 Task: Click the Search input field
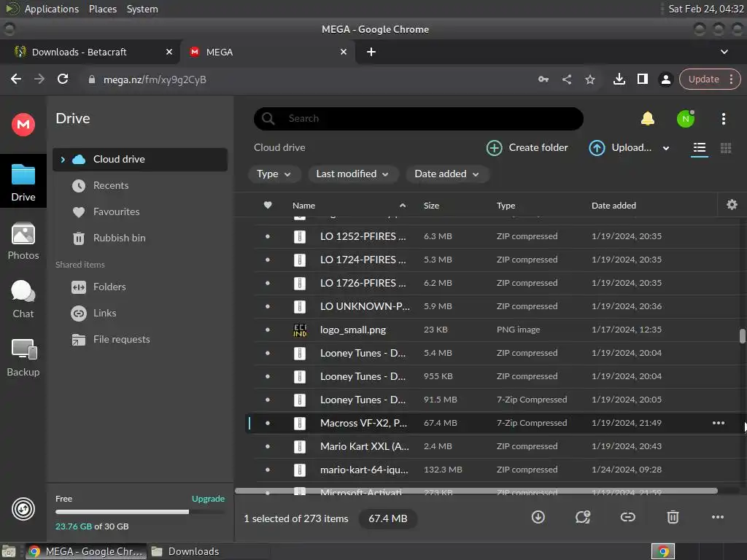click(x=418, y=119)
